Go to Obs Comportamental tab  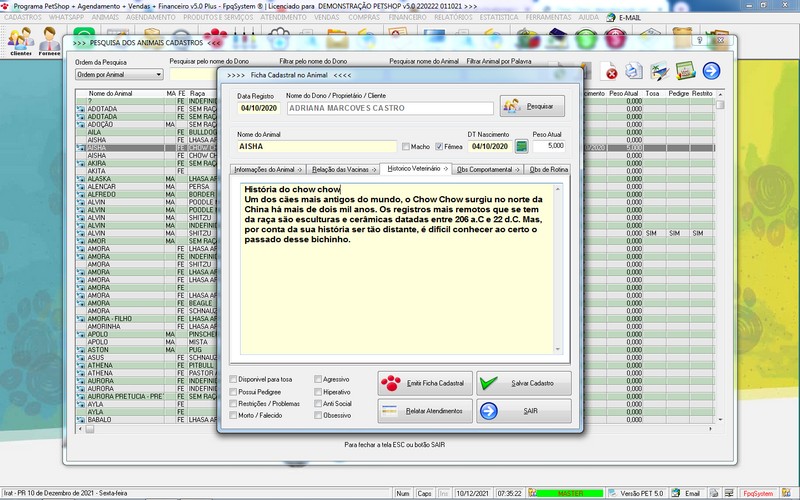click(x=488, y=169)
